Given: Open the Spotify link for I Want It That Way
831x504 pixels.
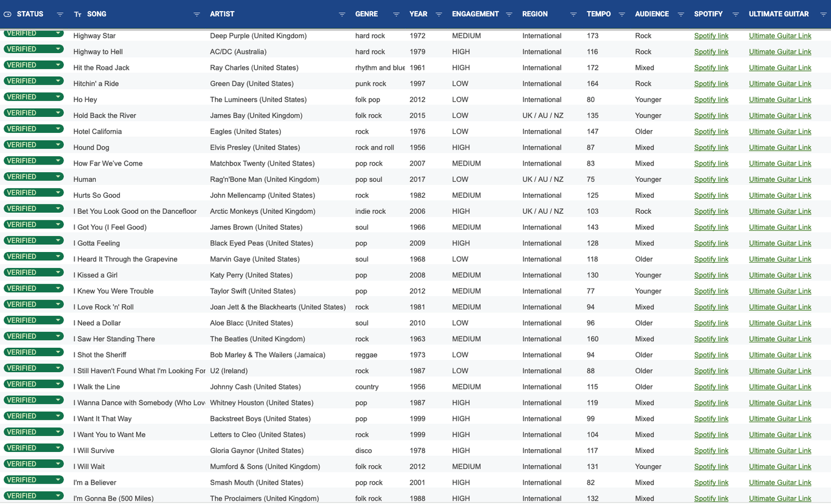Looking at the screenshot, I should [711, 419].
